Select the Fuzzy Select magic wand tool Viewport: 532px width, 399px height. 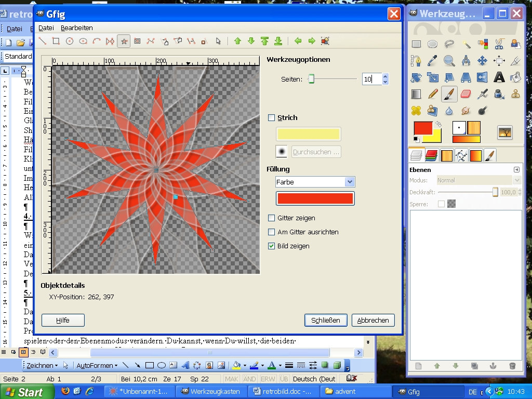(466, 44)
